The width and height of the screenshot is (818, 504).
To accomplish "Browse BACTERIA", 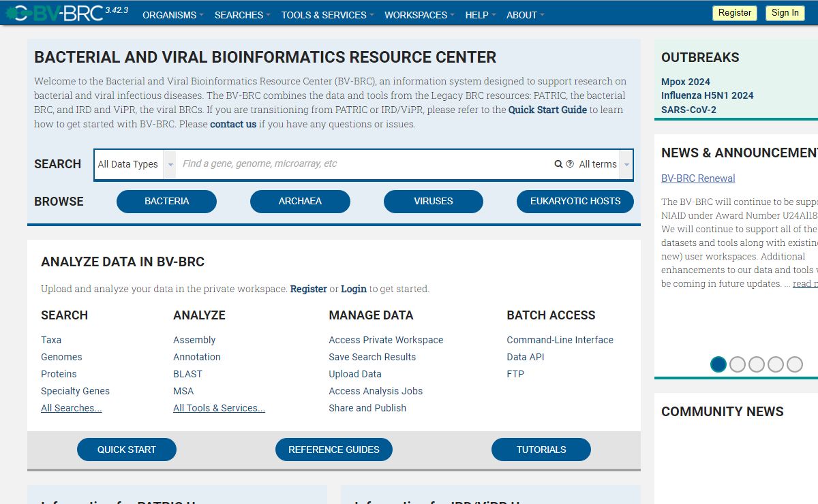I will click(x=166, y=202).
